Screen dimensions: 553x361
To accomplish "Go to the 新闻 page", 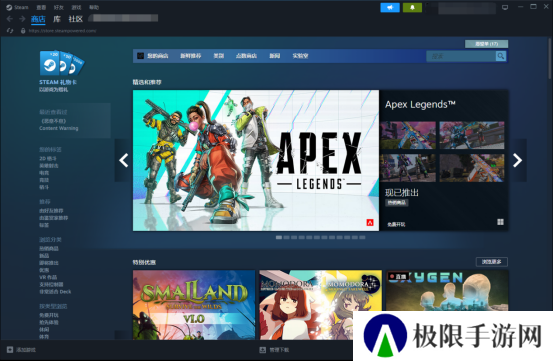I will (274, 56).
